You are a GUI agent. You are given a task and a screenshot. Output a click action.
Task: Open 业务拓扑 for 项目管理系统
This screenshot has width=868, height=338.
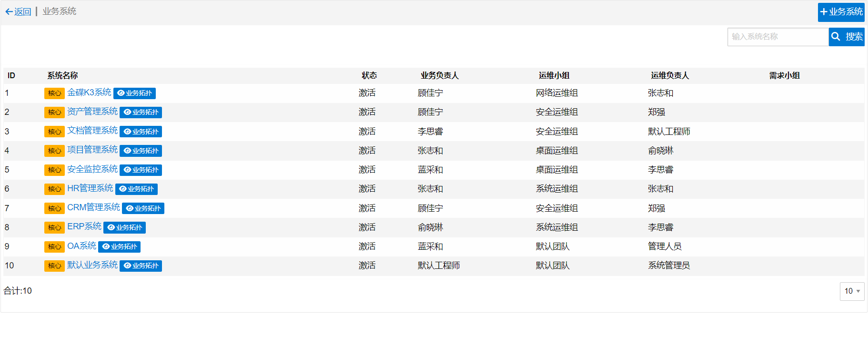[141, 151]
